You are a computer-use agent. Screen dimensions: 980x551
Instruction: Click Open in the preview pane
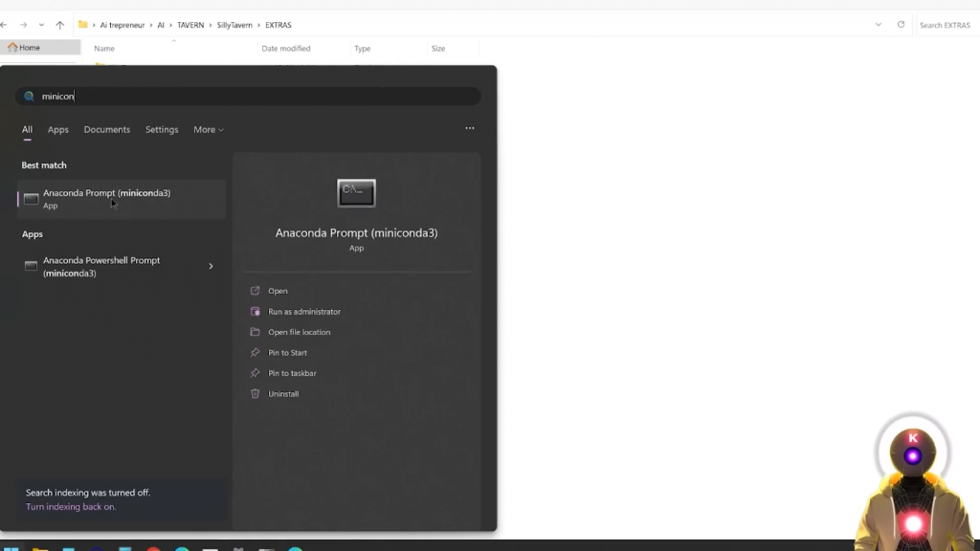[x=278, y=291]
